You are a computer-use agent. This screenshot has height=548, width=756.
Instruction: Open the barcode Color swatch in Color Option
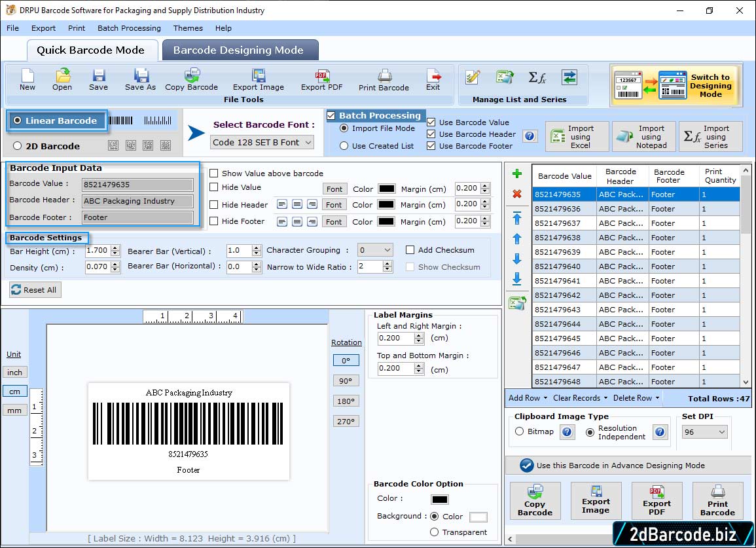440,500
